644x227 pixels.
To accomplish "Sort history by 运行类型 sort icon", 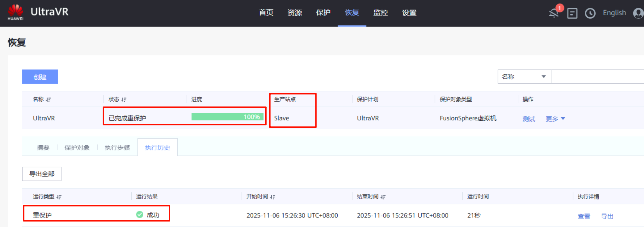I will [59, 197].
